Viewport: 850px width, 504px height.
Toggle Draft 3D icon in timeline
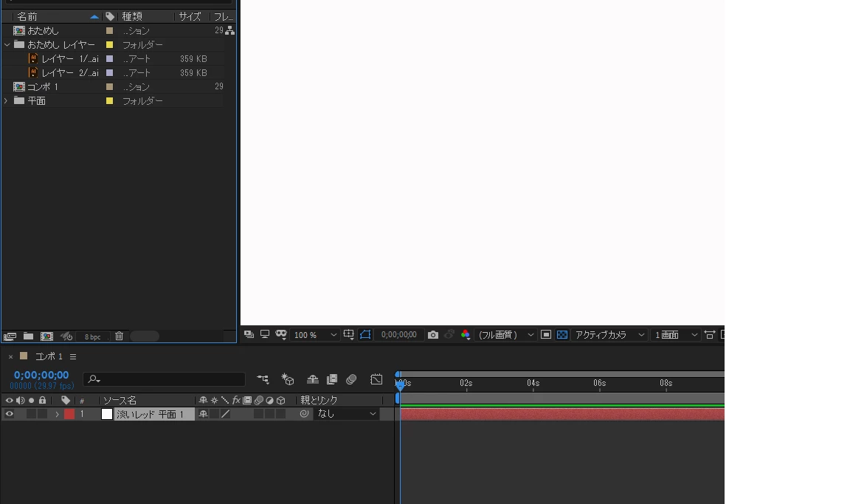pyautogui.click(x=287, y=379)
